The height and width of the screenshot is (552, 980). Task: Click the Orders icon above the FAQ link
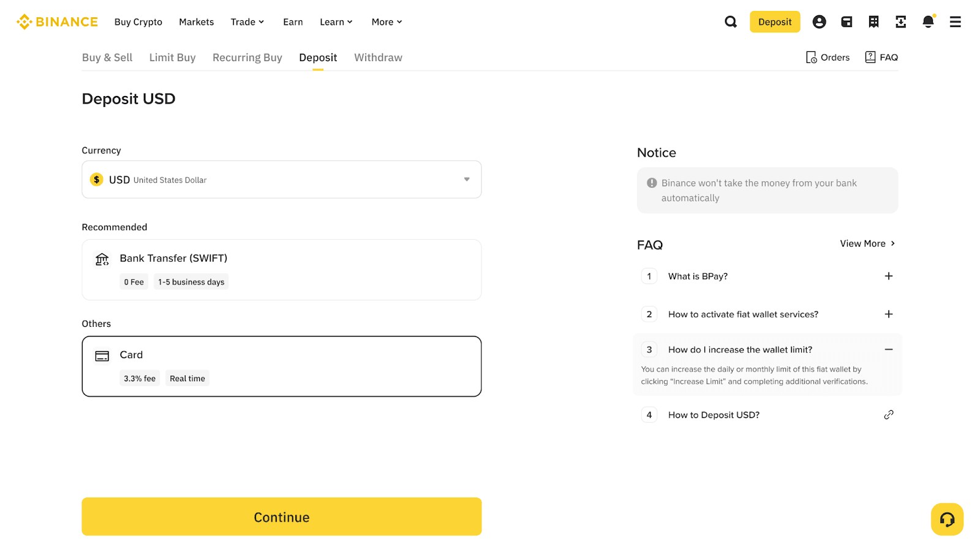[x=811, y=57]
